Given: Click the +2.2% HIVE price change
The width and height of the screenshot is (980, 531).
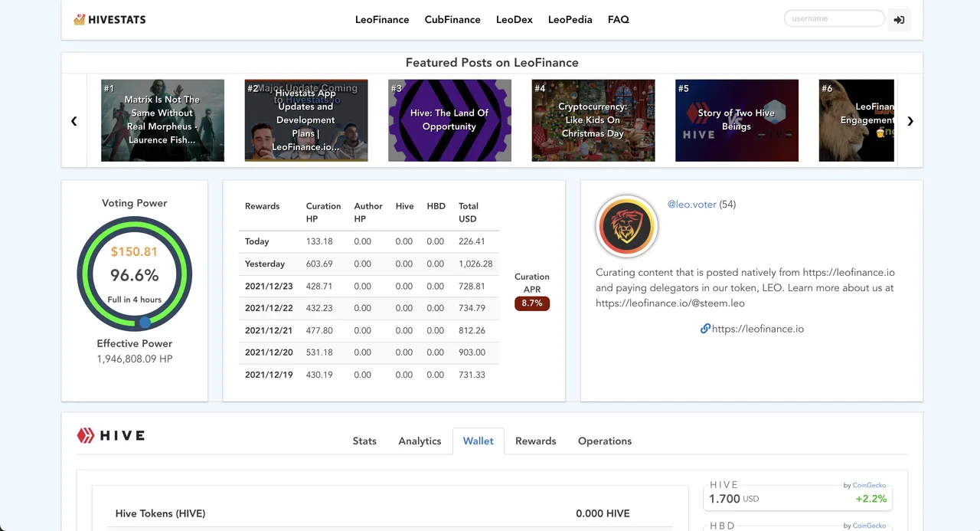Looking at the screenshot, I should tap(871, 499).
